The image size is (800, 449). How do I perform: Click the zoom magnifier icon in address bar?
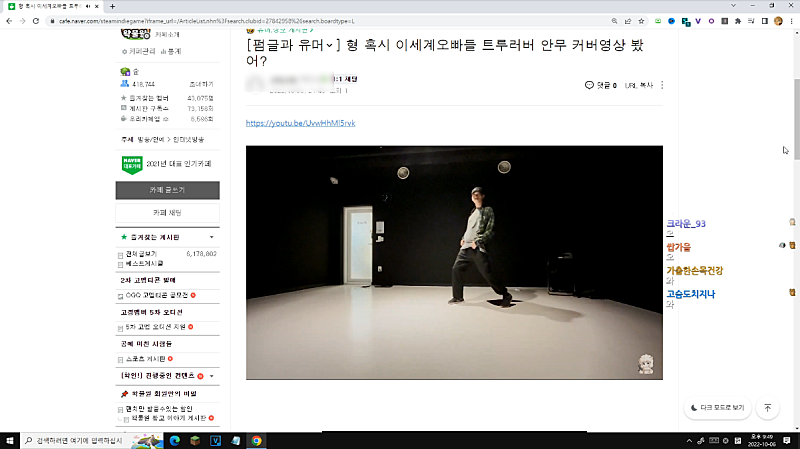(614, 21)
